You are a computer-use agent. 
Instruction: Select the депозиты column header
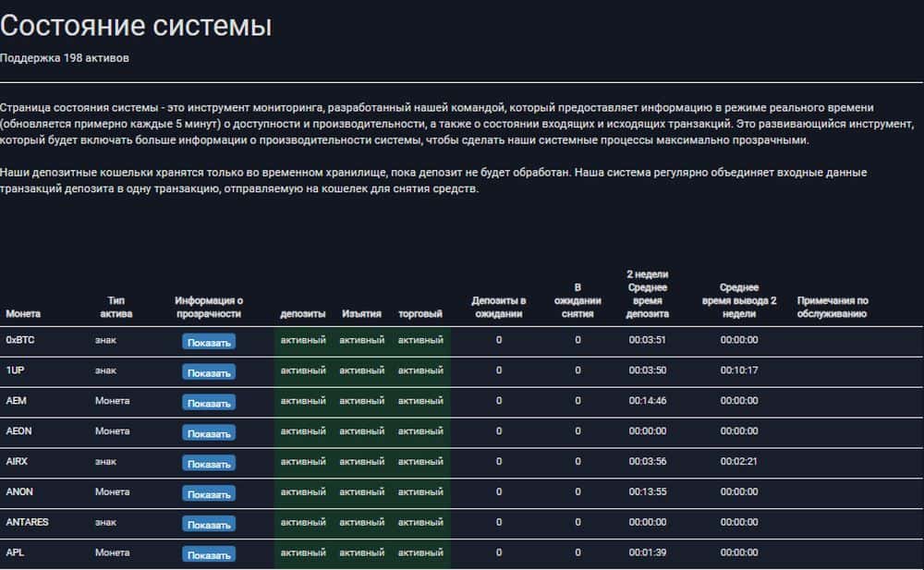tap(302, 314)
